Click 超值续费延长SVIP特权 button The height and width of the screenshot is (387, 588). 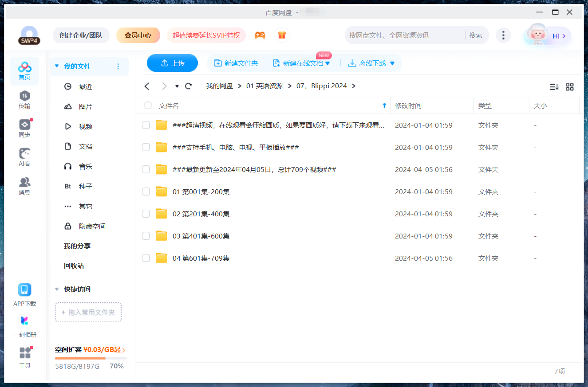(x=206, y=35)
